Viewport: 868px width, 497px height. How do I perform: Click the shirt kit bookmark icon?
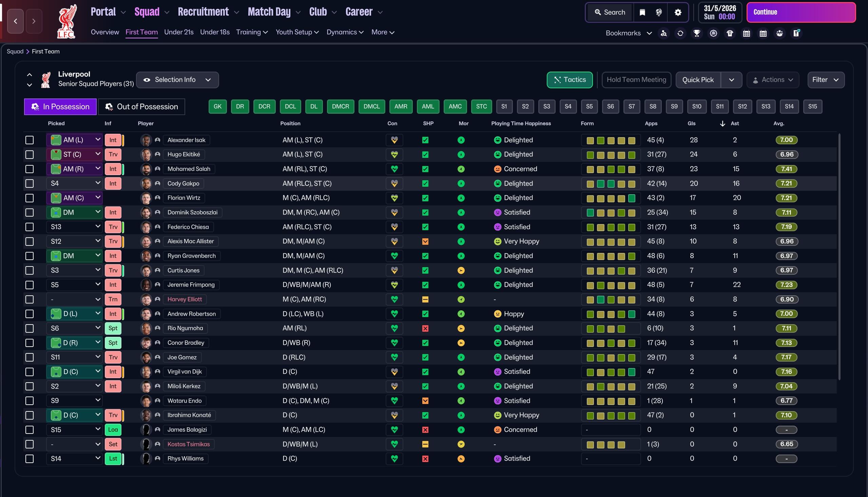coord(730,33)
